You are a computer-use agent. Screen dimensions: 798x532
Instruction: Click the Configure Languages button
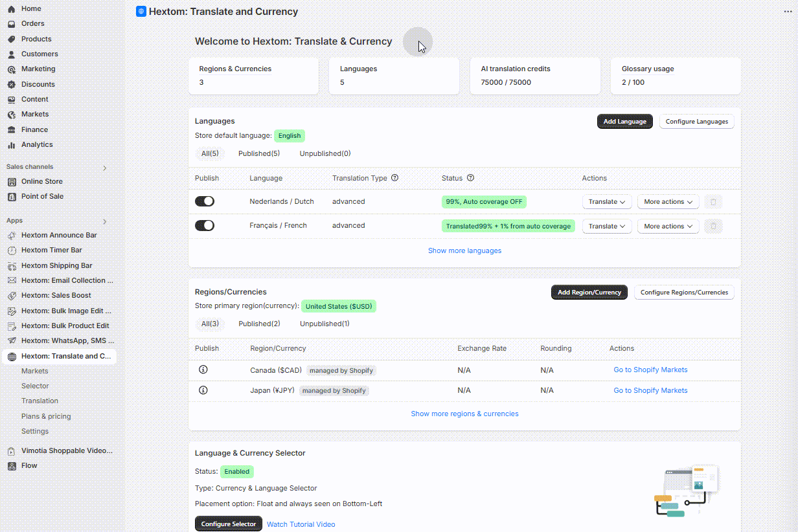coord(697,122)
